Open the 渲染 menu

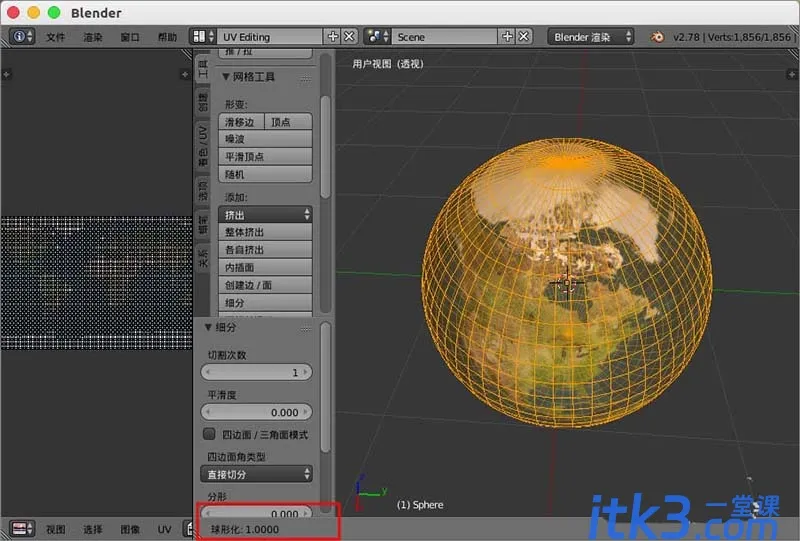click(93, 37)
